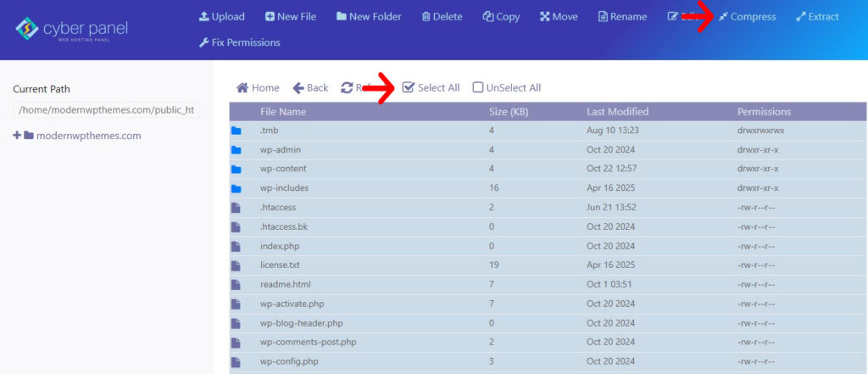Create a New File
Screen dimensions: 868x374
pyautogui.click(x=291, y=17)
